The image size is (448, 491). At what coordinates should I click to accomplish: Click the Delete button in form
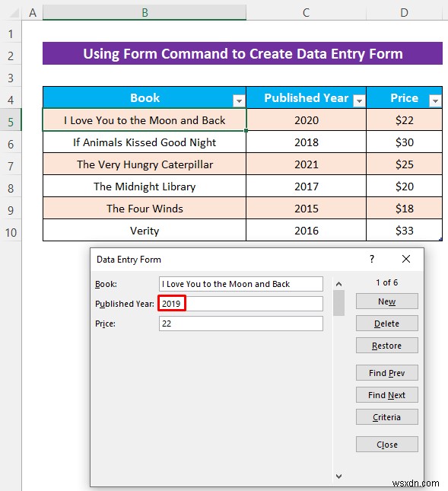click(386, 324)
